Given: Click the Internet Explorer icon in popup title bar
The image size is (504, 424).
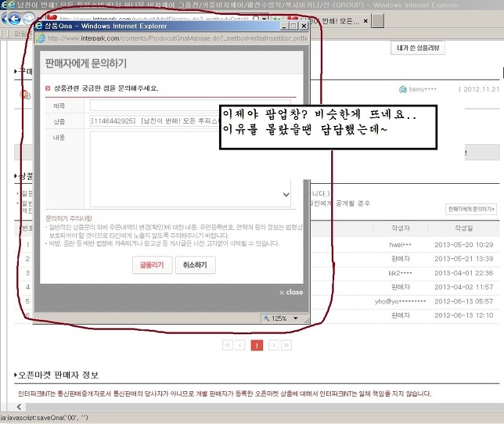Looking at the screenshot, I should click(x=38, y=25).
